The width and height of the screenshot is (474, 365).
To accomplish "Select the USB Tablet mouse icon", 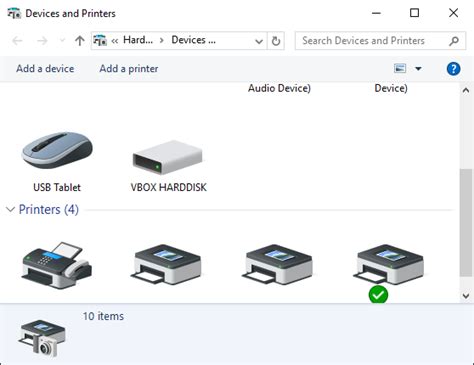I will coord(57,150).
